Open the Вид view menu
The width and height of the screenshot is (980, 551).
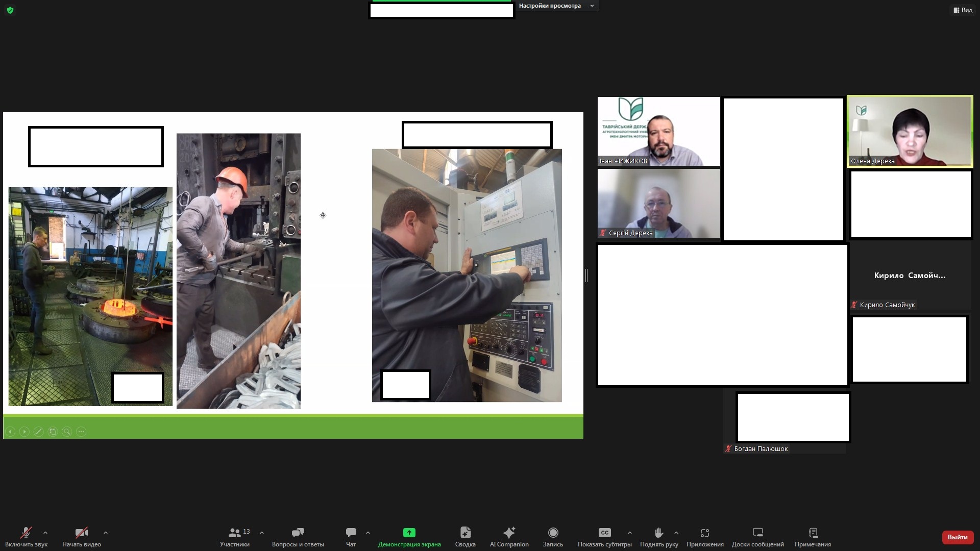pyautogui.click(x=963, y=10)
